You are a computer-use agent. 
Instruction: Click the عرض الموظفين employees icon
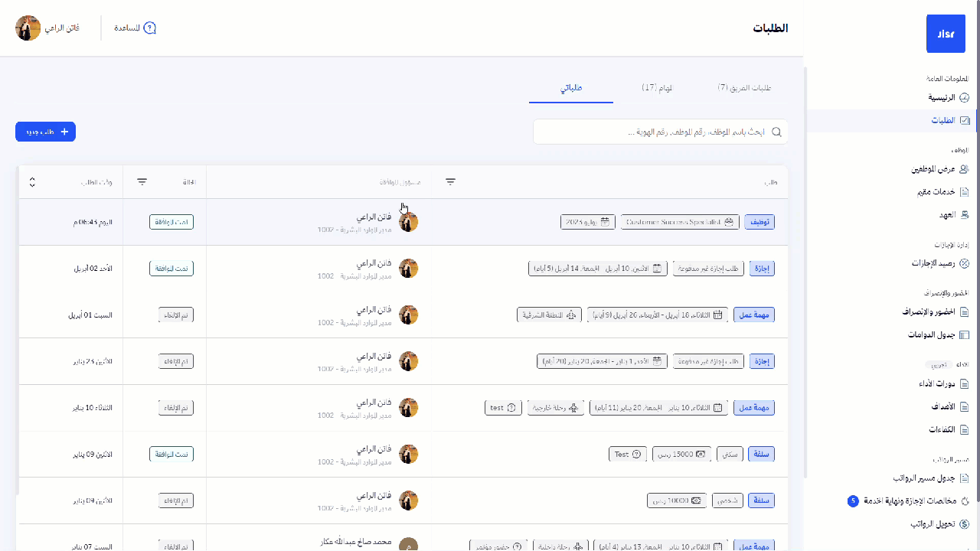[965, 169]
